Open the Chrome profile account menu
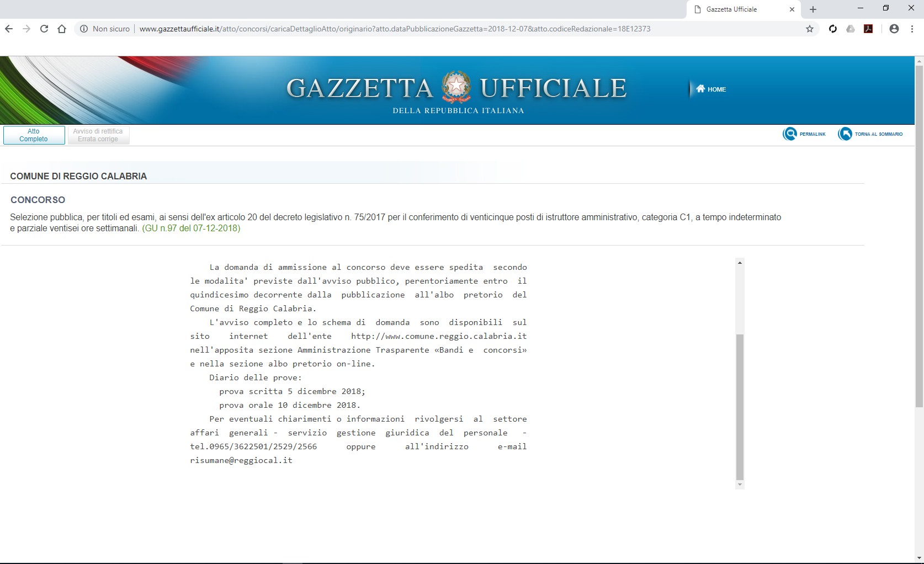This screenshot has width=924, height=564. point(894,29)
